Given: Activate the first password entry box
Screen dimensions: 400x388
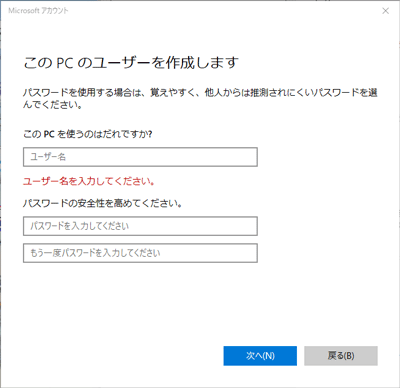Looking at the screenshot, I should [140, 226].
